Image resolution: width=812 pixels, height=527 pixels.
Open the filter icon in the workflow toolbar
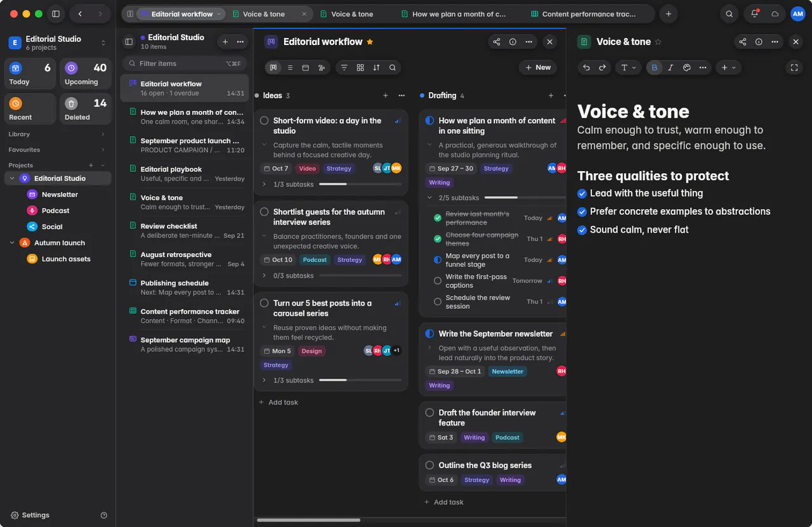[x=344, y=67]
